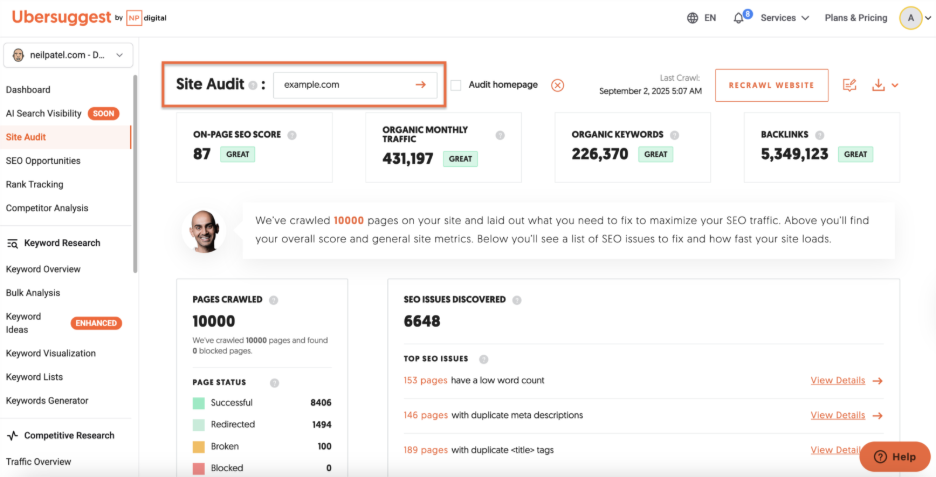Click the ENHANCED badge
The width and height of the screenshot is (936, 477).
click(96, 323)
